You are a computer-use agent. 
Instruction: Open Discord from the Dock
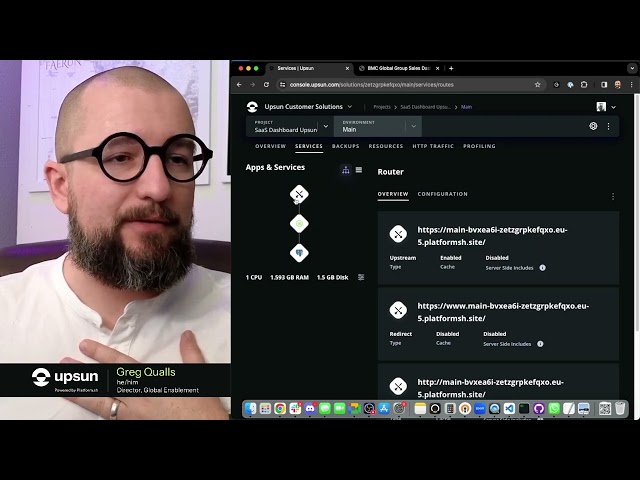pyautogui.click(x=310, y=409)
